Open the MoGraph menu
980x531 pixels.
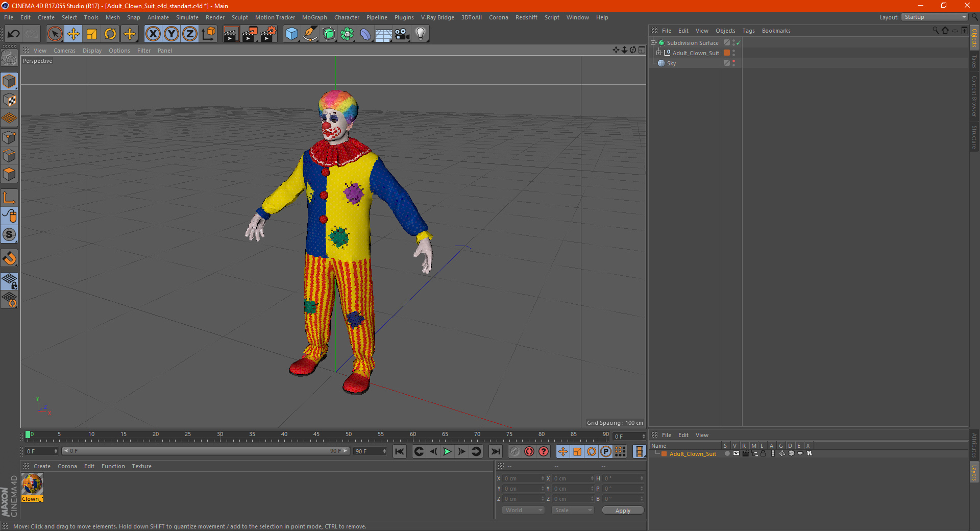(314, 17)
